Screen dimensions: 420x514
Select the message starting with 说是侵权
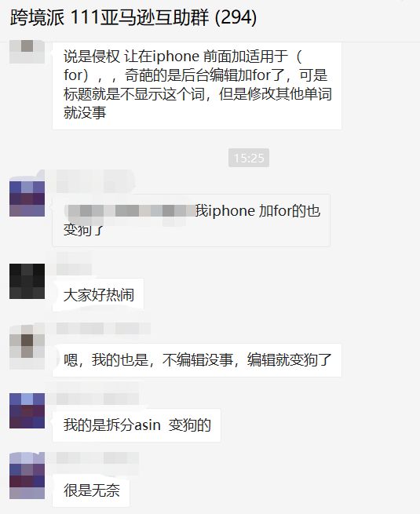coord(197,85)
